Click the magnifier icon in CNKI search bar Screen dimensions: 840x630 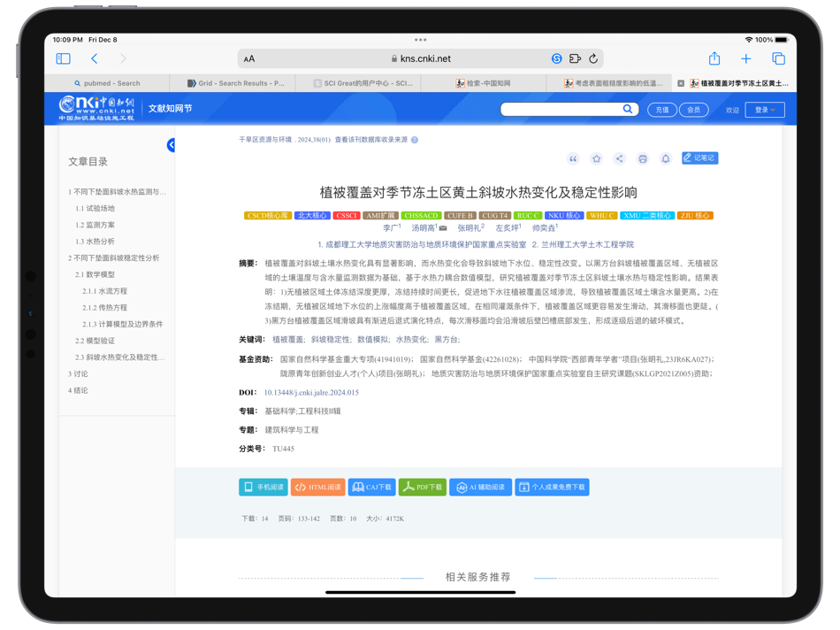point(627,109)
